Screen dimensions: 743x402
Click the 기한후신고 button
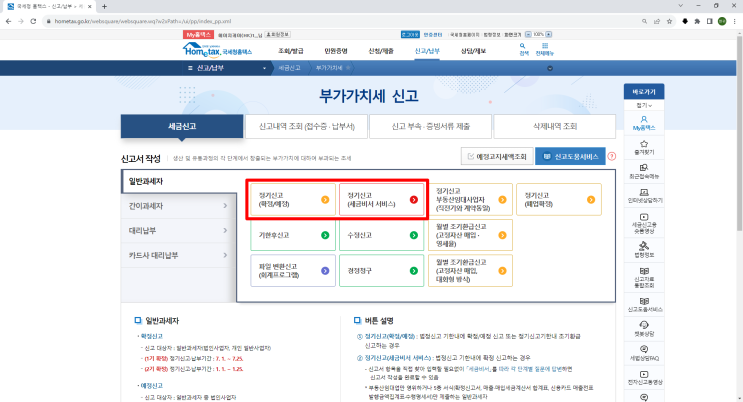pos(293,235)
